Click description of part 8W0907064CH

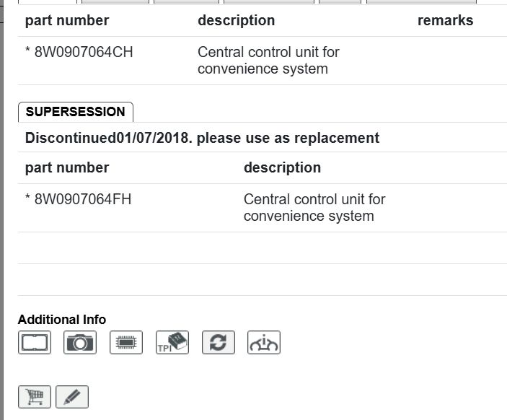pos(268,61)
